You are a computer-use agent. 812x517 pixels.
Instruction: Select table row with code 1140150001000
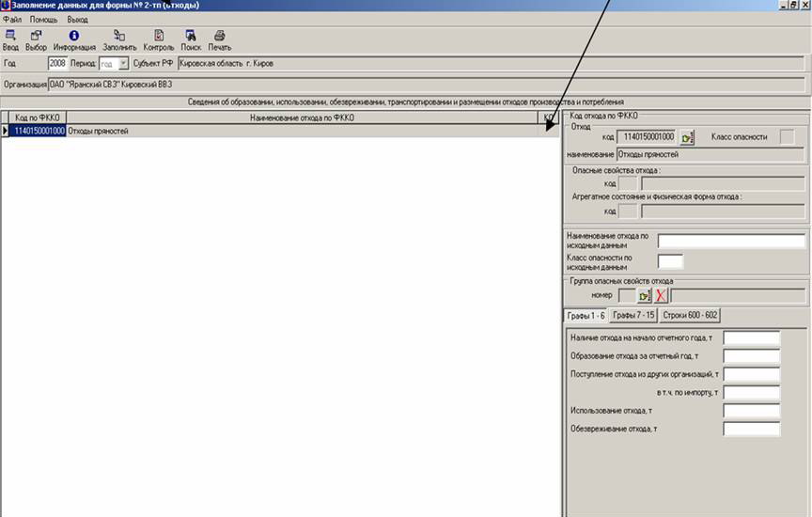click(x=282, y=131)
